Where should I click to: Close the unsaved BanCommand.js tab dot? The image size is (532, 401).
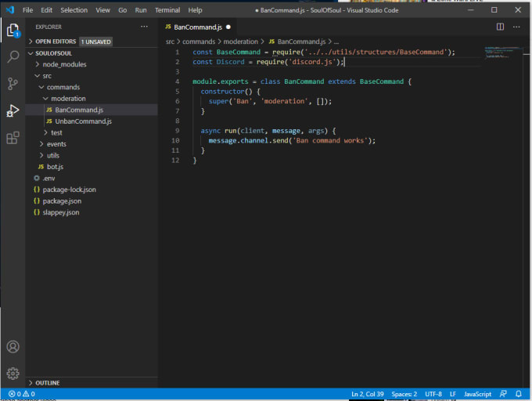228,27
